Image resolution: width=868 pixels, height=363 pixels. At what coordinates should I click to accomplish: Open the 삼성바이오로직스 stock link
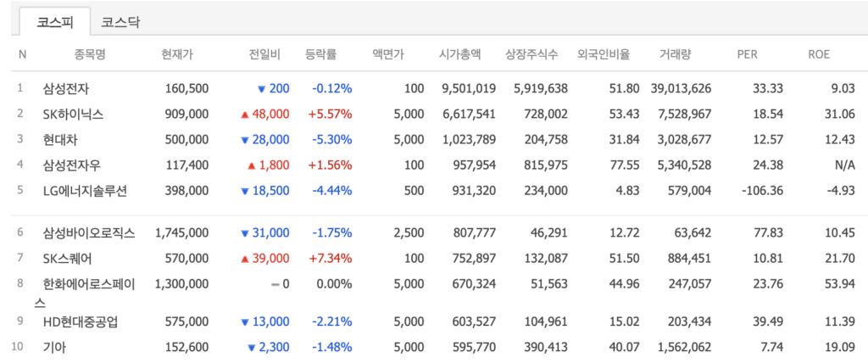88,232
